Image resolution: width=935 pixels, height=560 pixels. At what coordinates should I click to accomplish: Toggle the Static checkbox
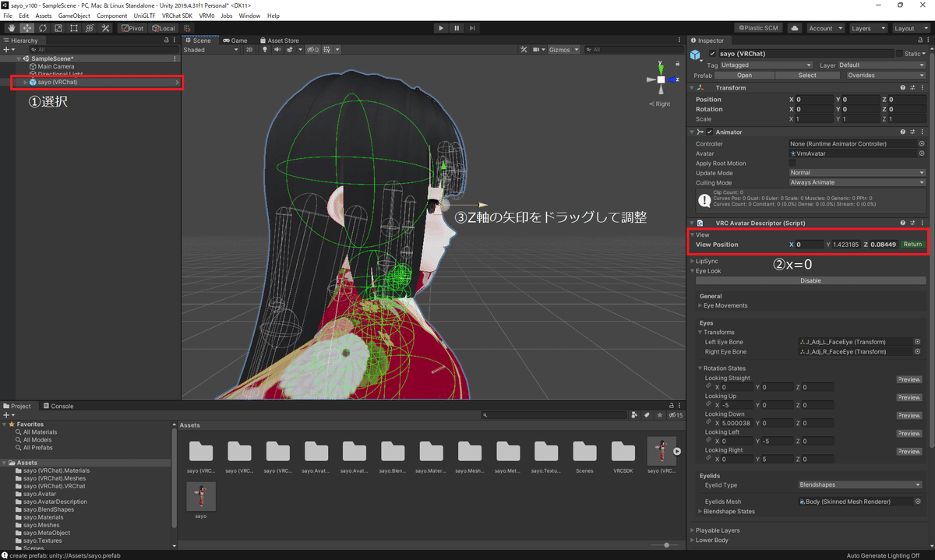pos(899,54)
